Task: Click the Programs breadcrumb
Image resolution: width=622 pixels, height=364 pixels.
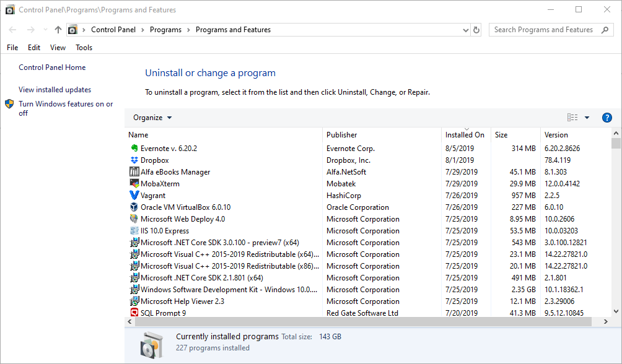Action: click(x=165, y=30)
